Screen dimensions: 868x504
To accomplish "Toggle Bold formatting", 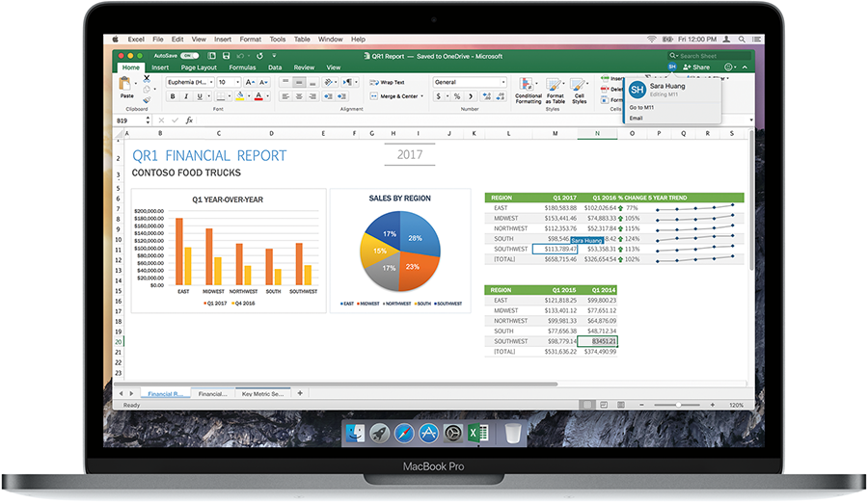I will coord(173,96).
